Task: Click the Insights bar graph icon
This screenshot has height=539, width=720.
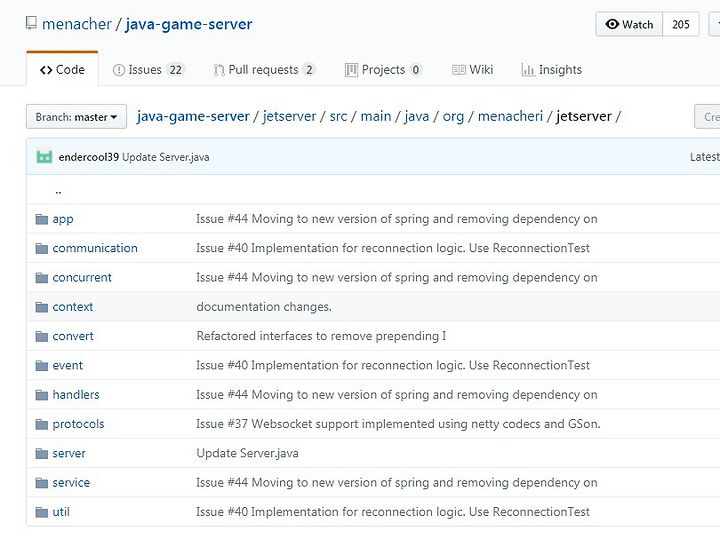Action: (528, 70)
